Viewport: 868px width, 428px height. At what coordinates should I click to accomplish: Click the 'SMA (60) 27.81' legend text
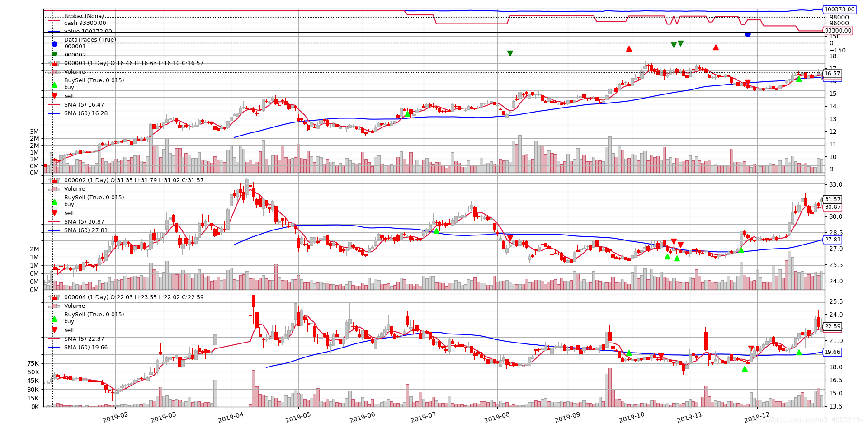[x=86, y=230]
